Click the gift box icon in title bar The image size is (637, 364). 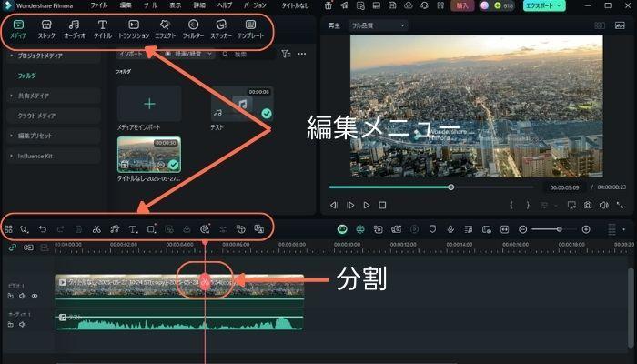tap(329, 5)
